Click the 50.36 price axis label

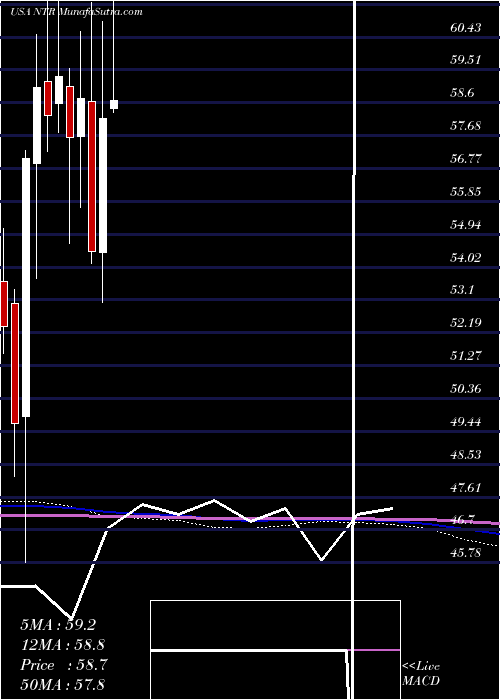[466, 389]
